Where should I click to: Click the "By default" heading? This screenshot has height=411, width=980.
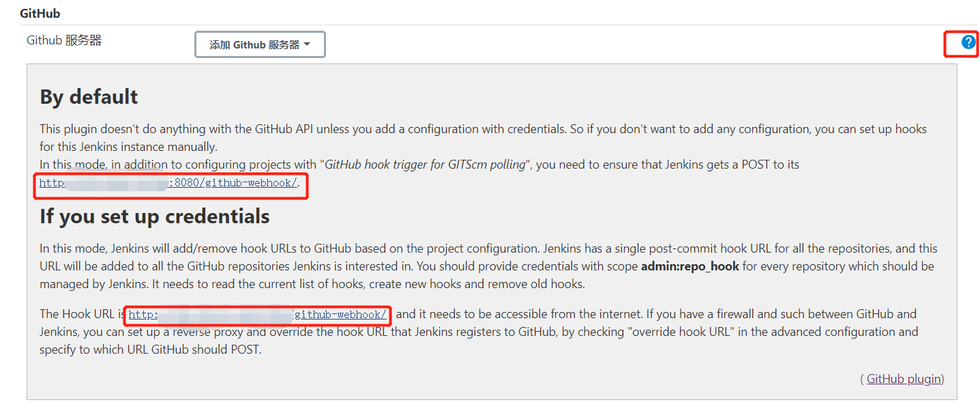(x=89, y=97)
